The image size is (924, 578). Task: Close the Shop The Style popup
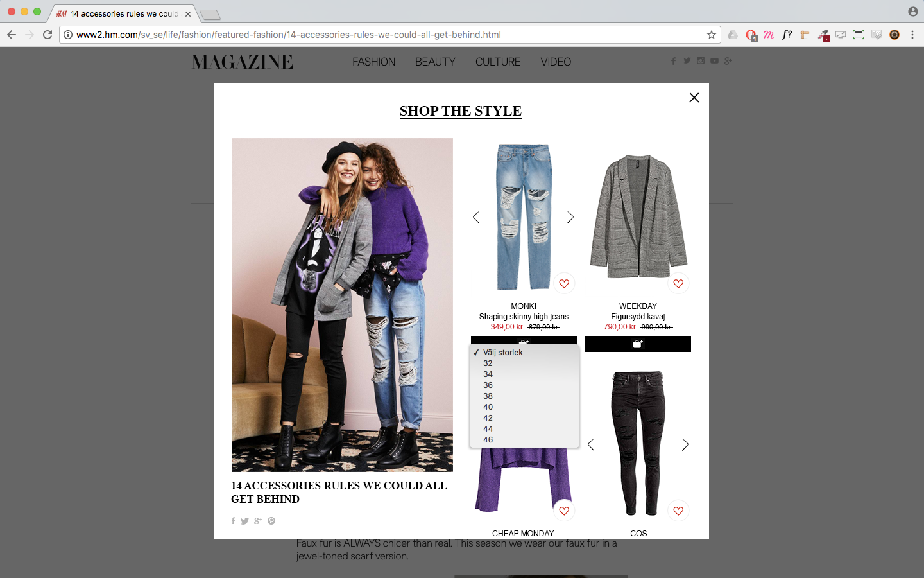click(694, 98)
